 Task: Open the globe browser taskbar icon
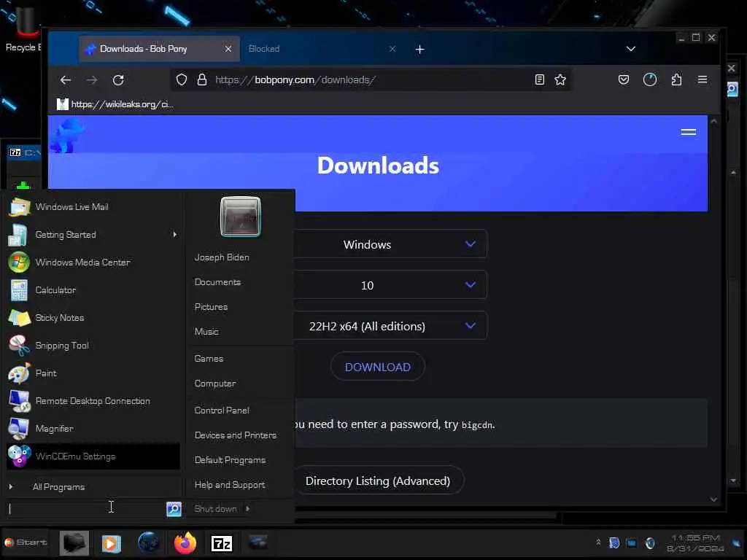pos(148,542)
